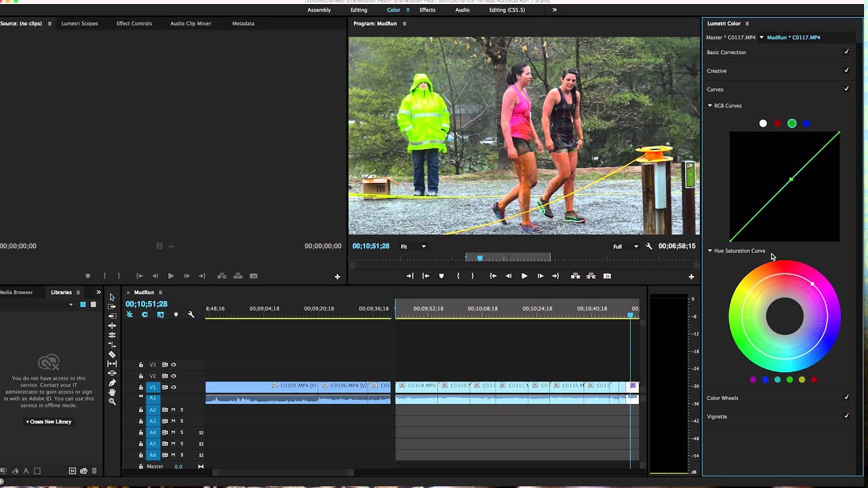Select the Pen tool in the toolbar
This screenshot has height=488, width=868.
[112, 383]
